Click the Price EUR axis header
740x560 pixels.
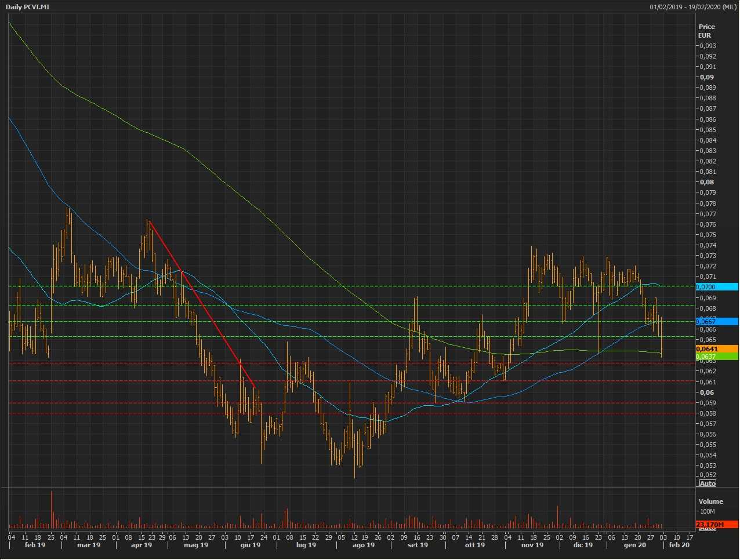706,31
